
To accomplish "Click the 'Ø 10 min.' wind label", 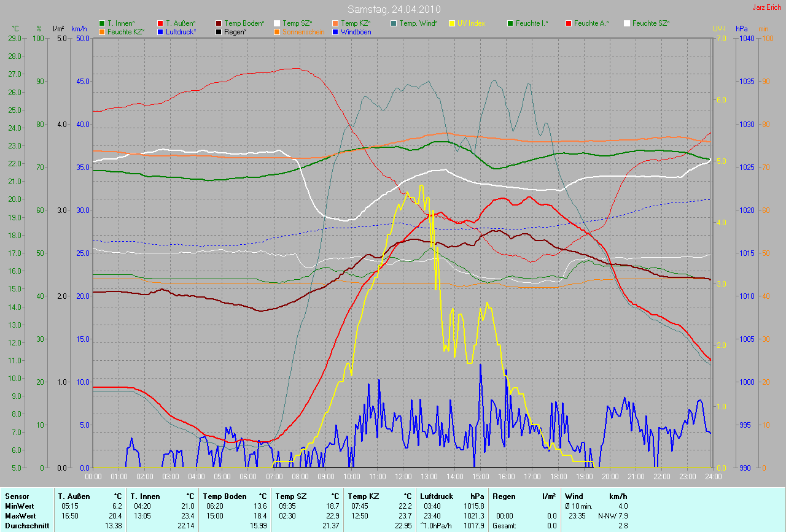I will pyautogui.click(x=578, y=506).
